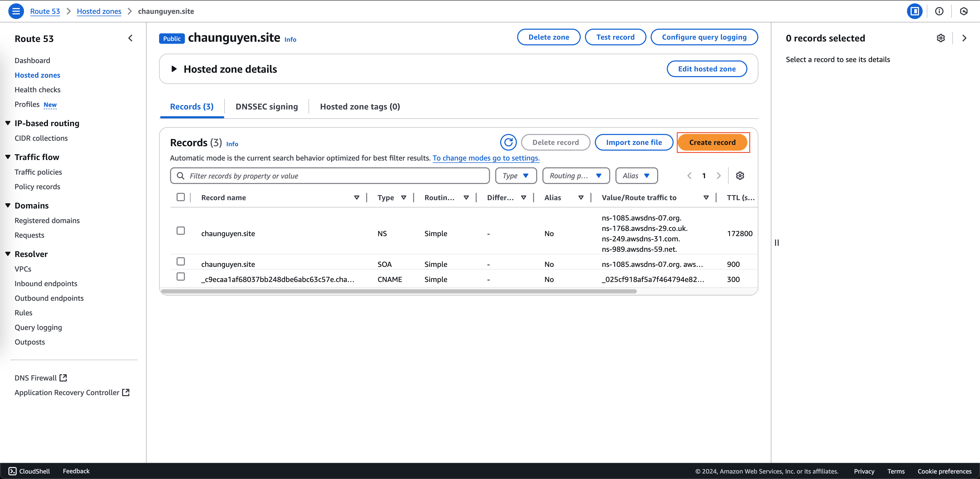Click Feedback in footer
This screenshot has height=479, width=980.
(x=76, y=471)
